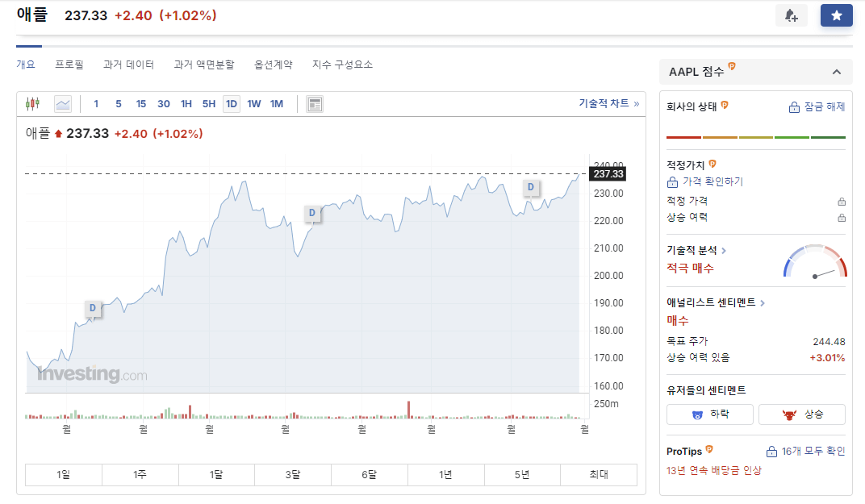Click the blue star watchlist icon
Viewport: 865px width, 504px height.
click(x=837, y=15)
